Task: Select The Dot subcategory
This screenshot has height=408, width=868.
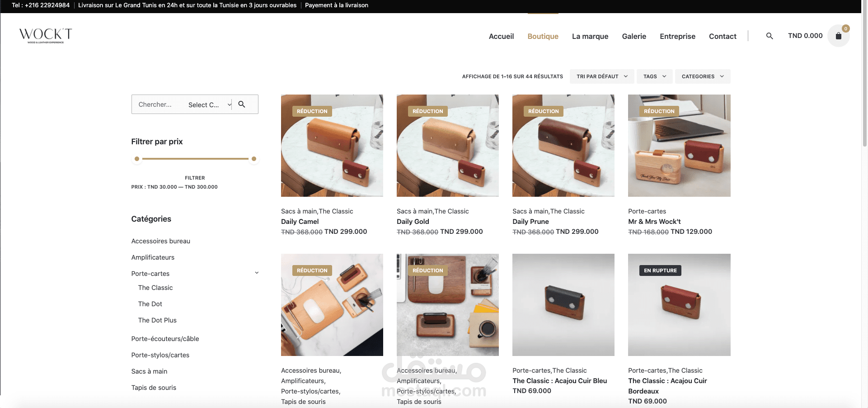Action: point(150,304)
